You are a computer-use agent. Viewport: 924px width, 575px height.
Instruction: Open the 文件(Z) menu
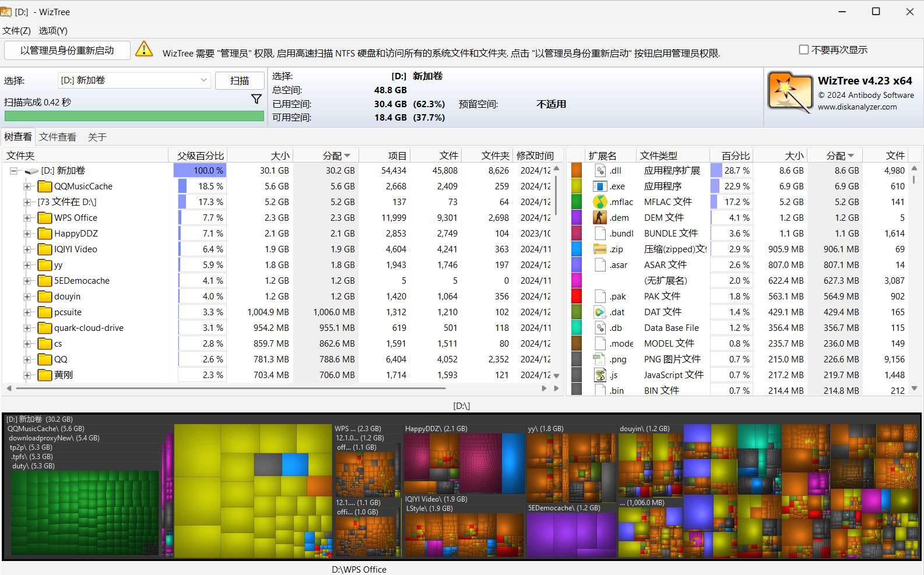(x=16, y=30)
